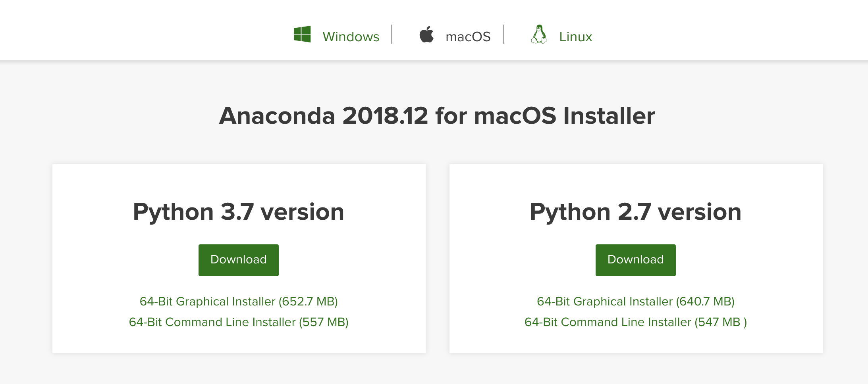Click the Anaconda 2018.12 for macOS Installer heading
Viewport: 868px width, 384px height.
click(437, 116)
